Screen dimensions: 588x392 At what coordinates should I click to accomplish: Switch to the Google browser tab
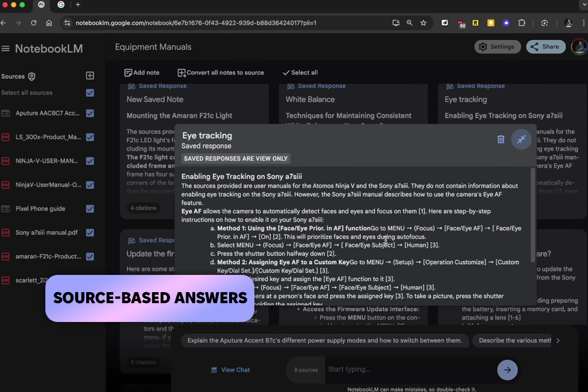click(61, 5)
